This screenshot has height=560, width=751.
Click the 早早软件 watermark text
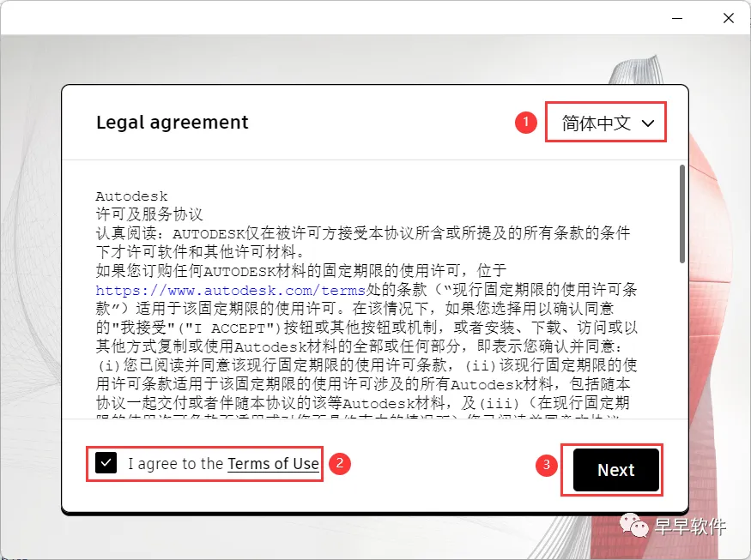690,527
